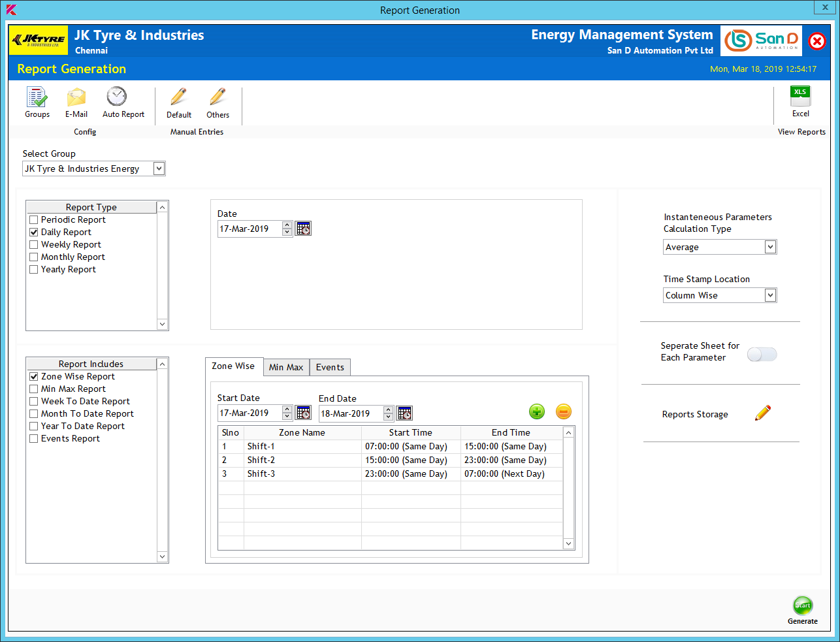The width and height of the screenshot is (840, 642).
Task: Check the Events Report checkbox
Action: coord(34,439)
